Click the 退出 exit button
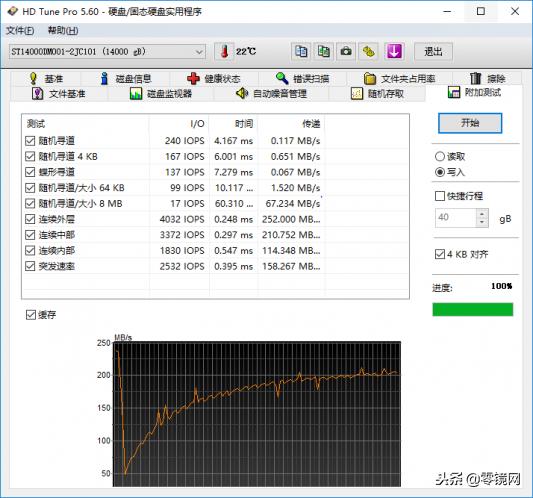The height and width of the screenshot is (498, 533). point(433,52)
